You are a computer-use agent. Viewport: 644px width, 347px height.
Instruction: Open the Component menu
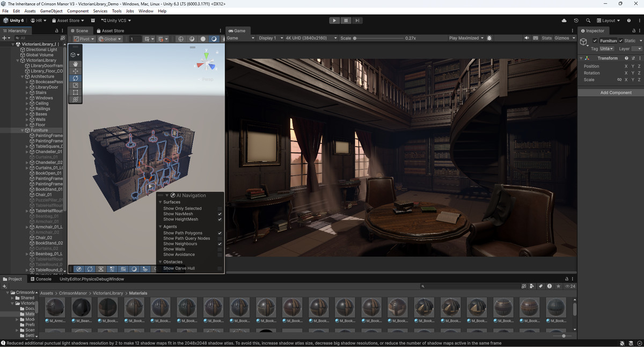78,11
